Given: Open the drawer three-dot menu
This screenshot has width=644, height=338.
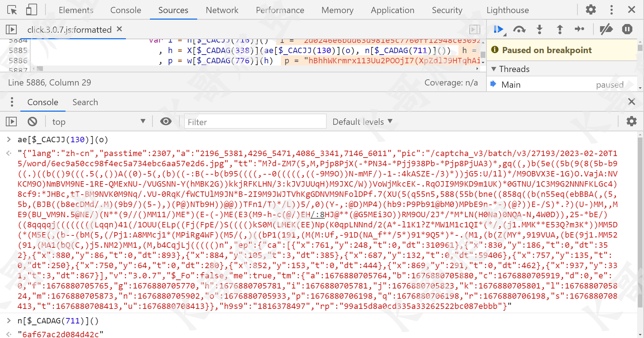Looking at the screenshot, I should click(12, 102).
